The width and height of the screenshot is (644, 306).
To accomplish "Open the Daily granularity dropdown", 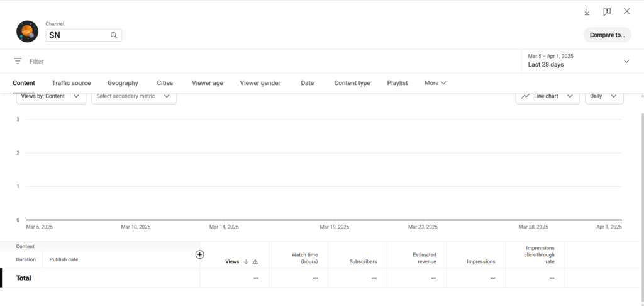I will [604, 96].
